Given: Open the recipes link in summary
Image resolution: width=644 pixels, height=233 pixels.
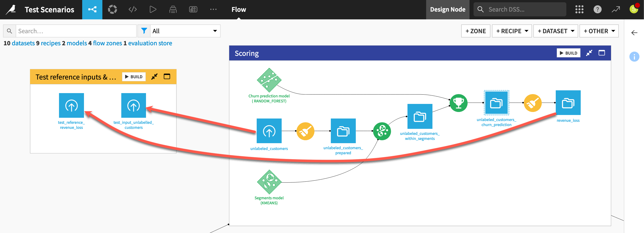Looking at the screenshot, I should pos(51,43).
